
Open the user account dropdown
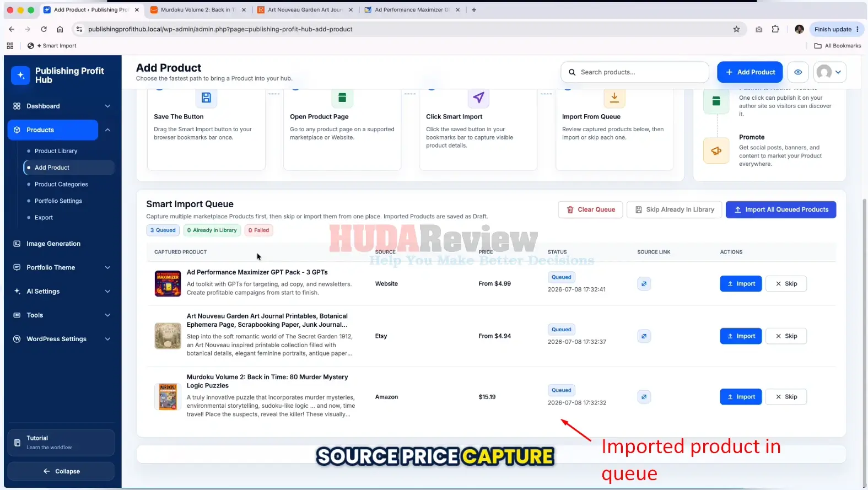(x=830, y=72)
